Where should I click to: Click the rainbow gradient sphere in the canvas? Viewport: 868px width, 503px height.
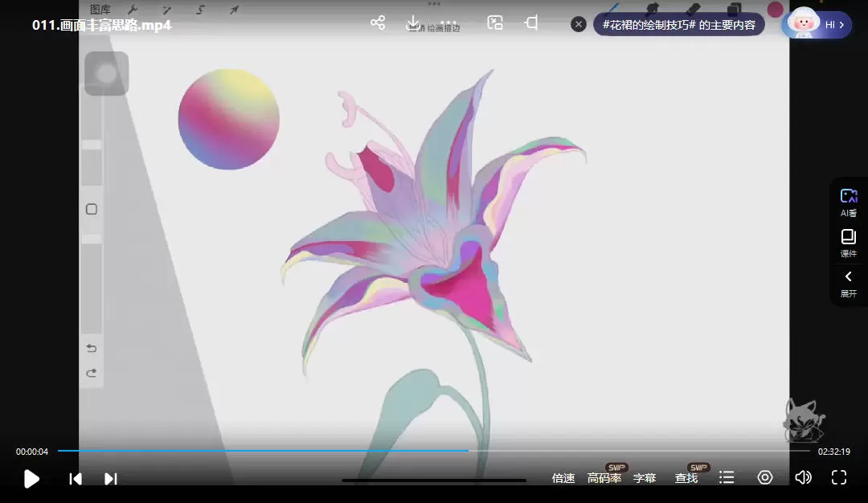228,119
